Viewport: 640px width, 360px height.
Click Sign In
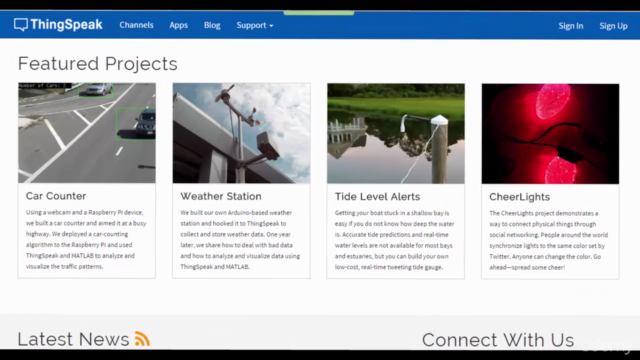(x=571, y=26)
